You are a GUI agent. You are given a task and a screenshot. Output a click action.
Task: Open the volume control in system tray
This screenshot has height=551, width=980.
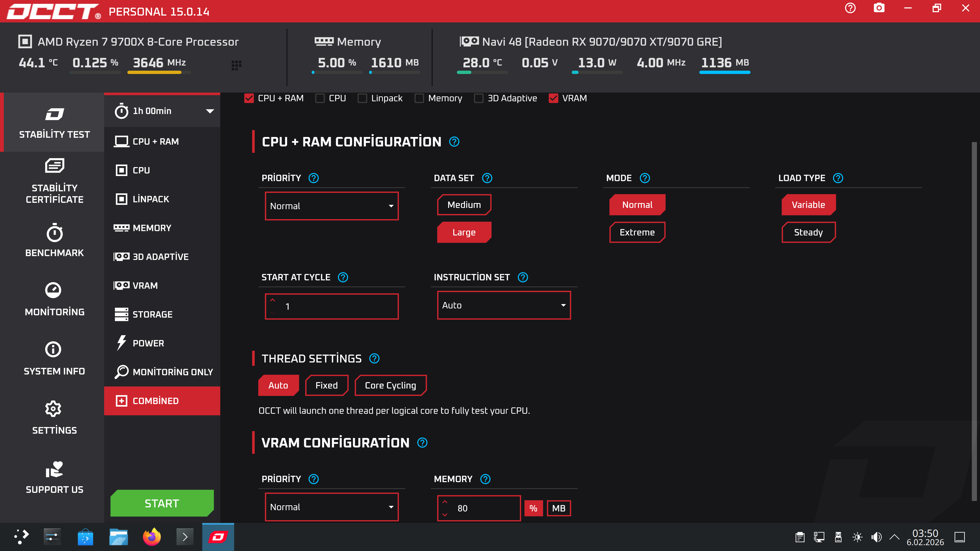[876, 537]
